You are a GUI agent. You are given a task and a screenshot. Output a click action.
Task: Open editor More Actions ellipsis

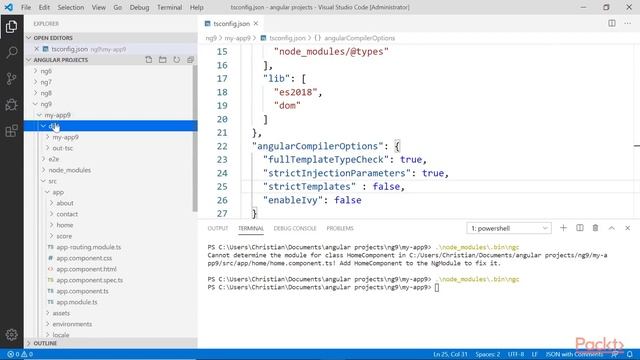click(627, 23)
